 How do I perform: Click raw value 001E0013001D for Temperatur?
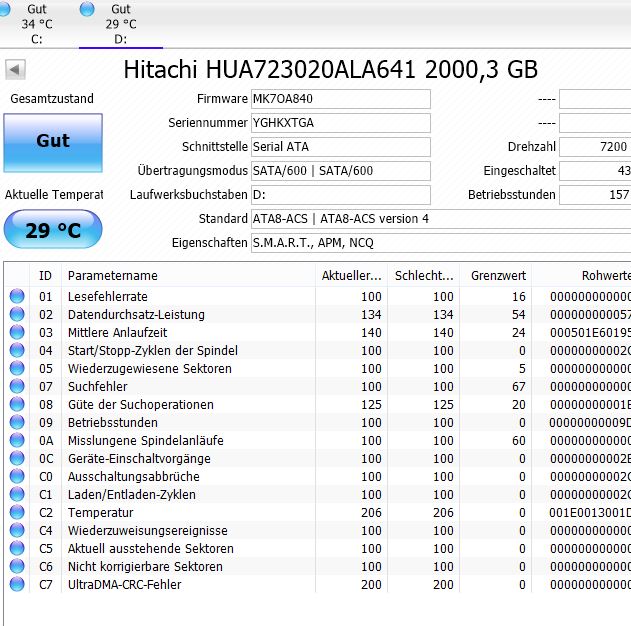(x=590, y=513)
